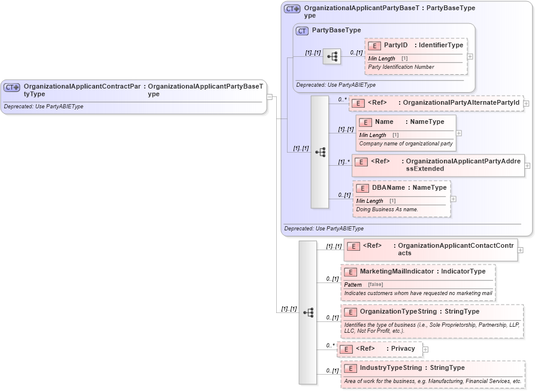Click the E icon on MarketingMailIndicator
The image size is (535, 392).
pos(349,271)
